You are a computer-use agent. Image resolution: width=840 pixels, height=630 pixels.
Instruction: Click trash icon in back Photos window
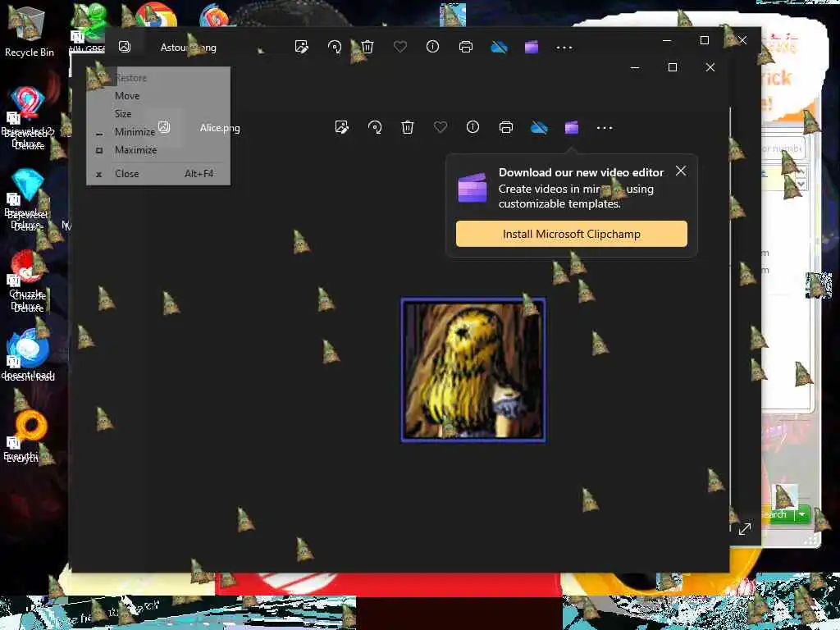point(367,47)
